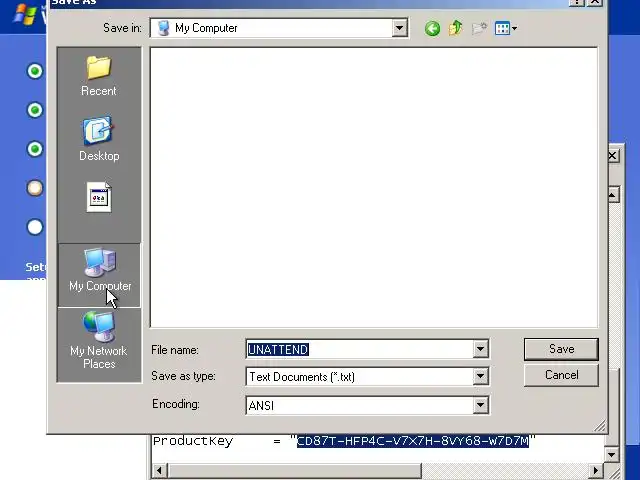Click the Save button

click(561, 349)
